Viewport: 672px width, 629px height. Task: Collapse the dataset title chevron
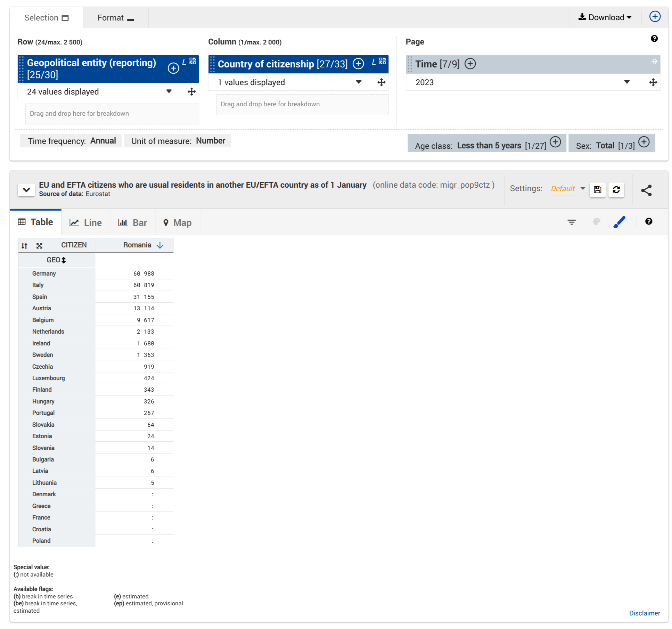(x=26, y=190)
